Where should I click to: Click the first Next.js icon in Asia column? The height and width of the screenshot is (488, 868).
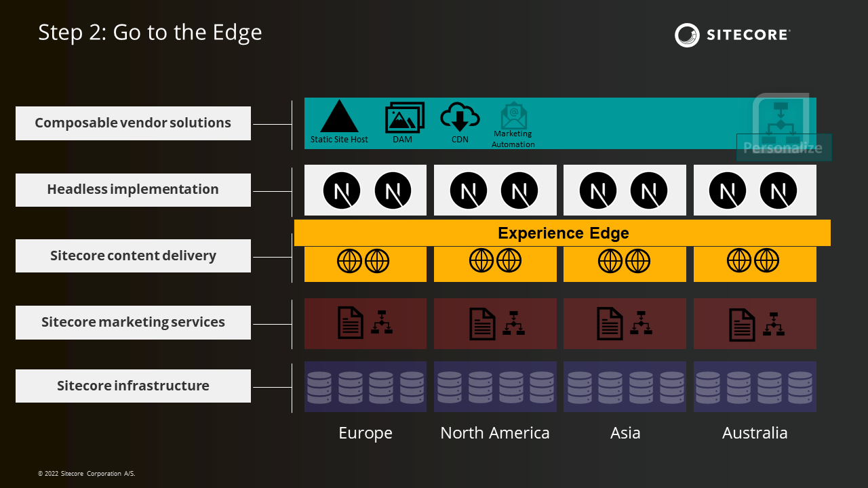pyautogui.click(x=598, y=190)
